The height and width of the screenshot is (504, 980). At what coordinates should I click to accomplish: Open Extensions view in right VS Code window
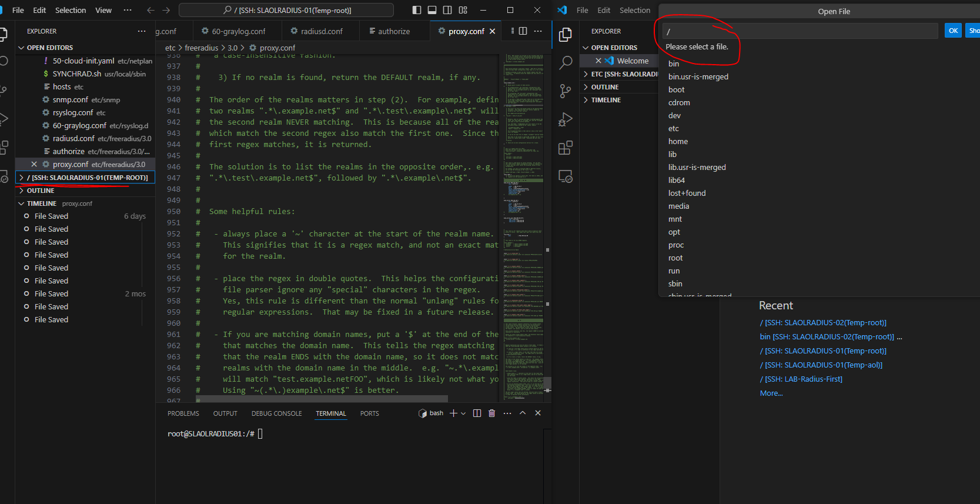(x=566, y=148)
